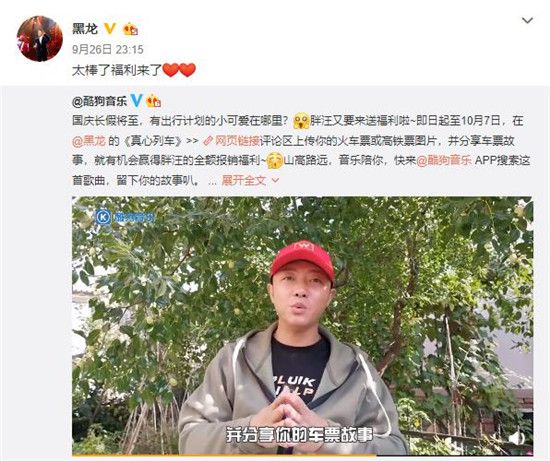Open the post options chevron menu
This screenshot has height=461, width=550.
pyautogui.click(x=528, y=20)
